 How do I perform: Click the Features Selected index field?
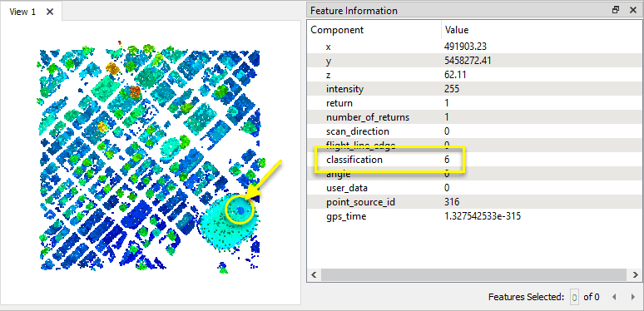[575, 297]
